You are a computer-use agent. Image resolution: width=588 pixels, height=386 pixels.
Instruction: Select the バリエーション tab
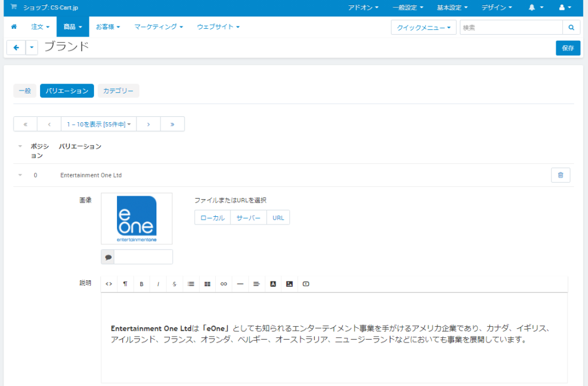coord(67,90)
